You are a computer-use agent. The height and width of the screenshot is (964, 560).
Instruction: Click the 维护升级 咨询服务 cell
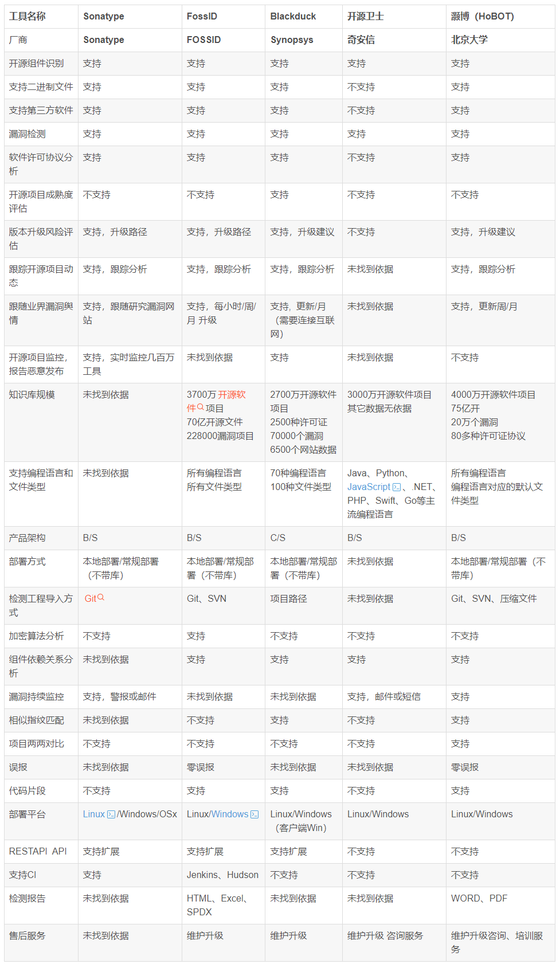tap(394, 943)
